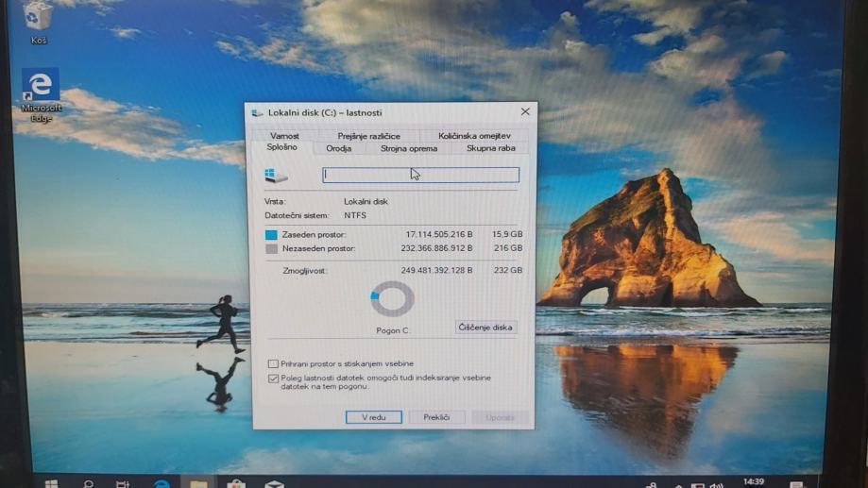
Task: Switch to the Orodja tab
Action: click(338, 148)
